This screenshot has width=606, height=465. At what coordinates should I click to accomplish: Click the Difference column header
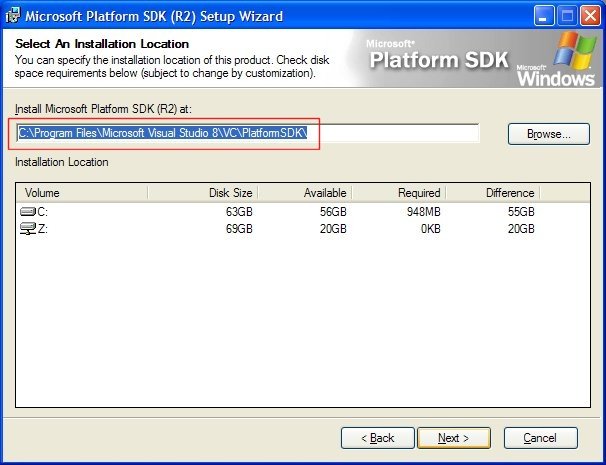click(x=492, y=193)
